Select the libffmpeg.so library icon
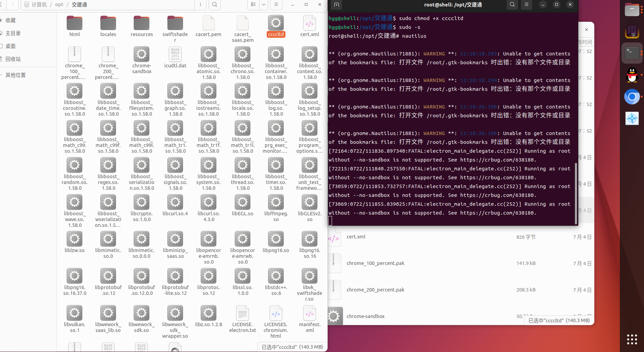This screenshot has height=352, width=644. [276, 202]
